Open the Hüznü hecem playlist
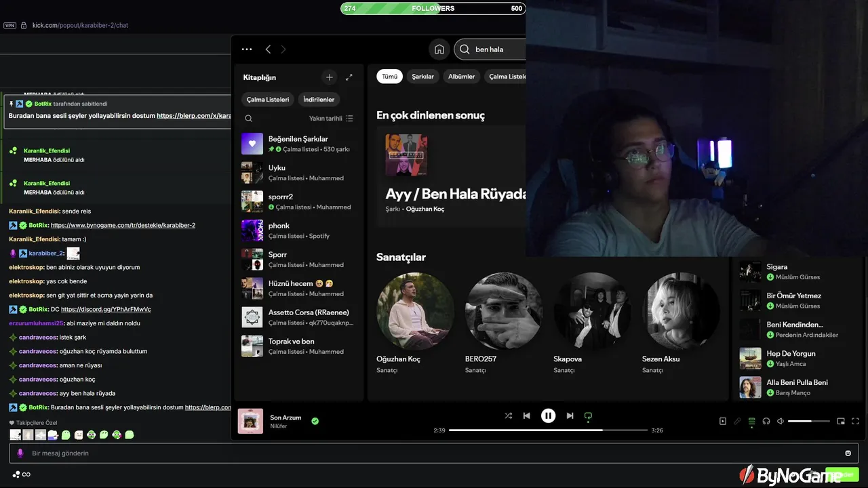 [298, 288]
